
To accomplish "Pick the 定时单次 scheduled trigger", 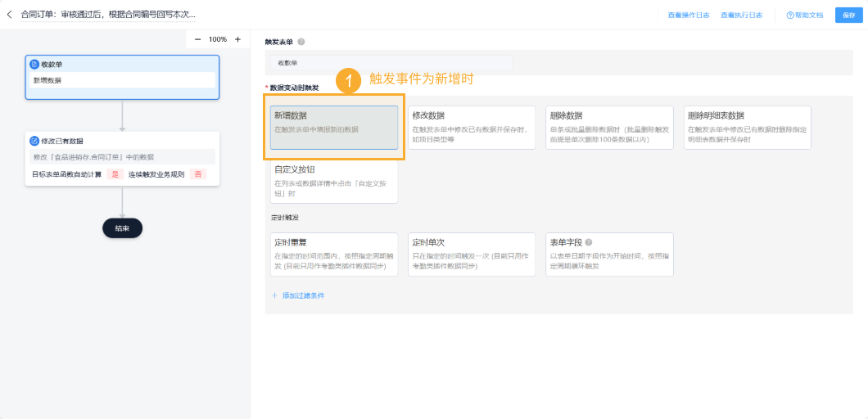I will (471, 254).
